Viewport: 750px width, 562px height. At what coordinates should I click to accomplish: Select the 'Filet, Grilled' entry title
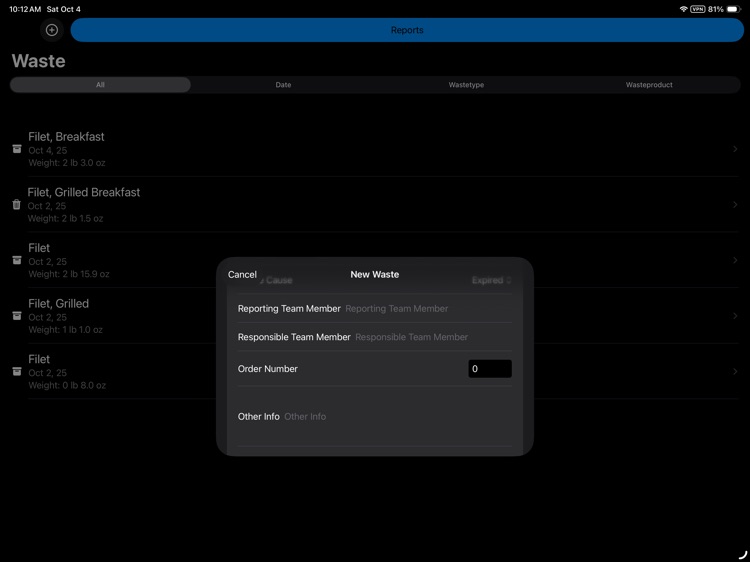click(58, 304)
